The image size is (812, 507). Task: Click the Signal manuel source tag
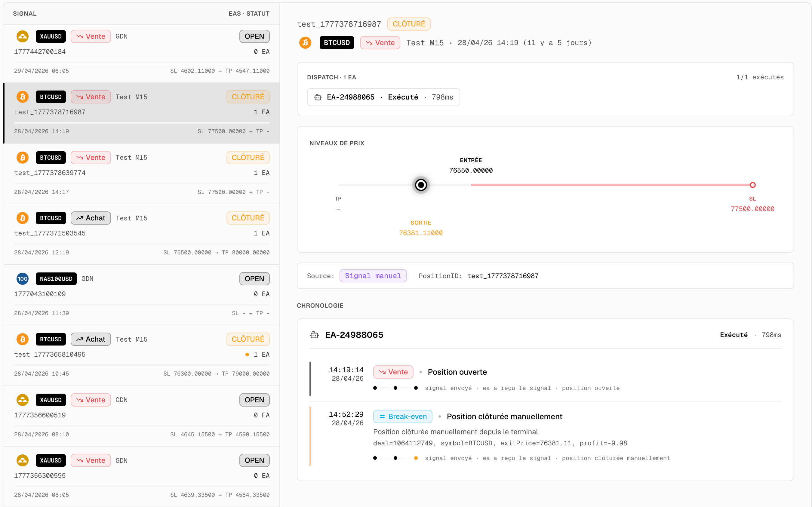(x=373, y=276)
